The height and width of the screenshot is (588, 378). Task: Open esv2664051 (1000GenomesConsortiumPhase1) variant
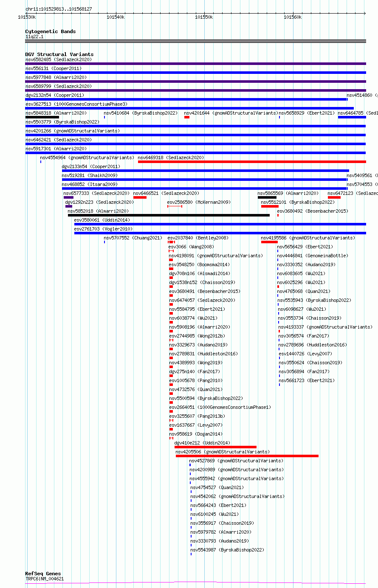pyautogui.click(x=220, y=407)
